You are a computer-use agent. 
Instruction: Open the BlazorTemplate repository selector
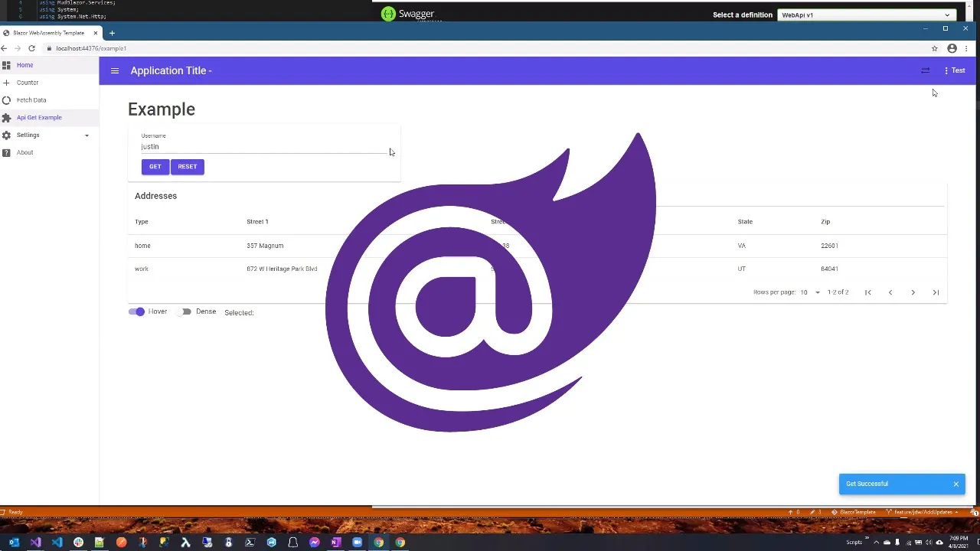[854, 512]
